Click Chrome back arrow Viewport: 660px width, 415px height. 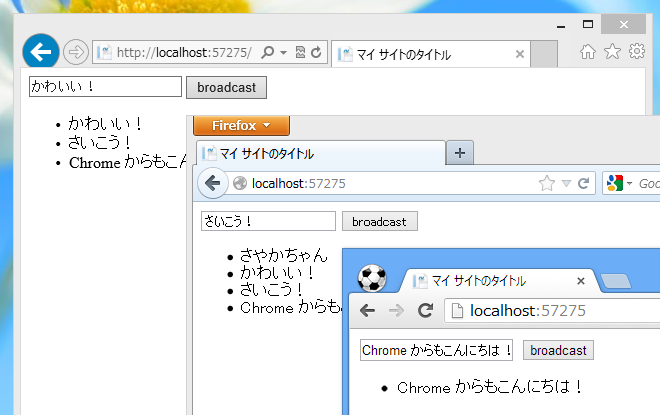(x=367, y=311)
